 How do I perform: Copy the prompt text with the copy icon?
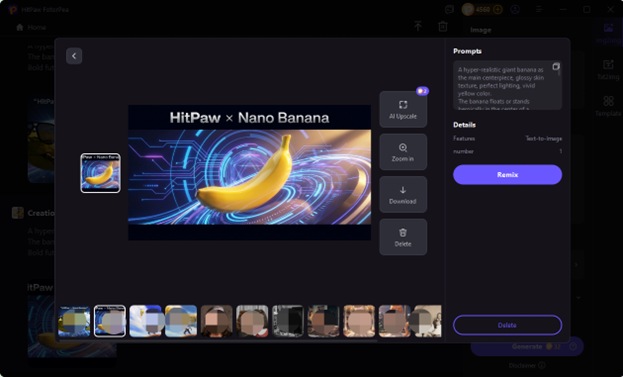(555, 67)
